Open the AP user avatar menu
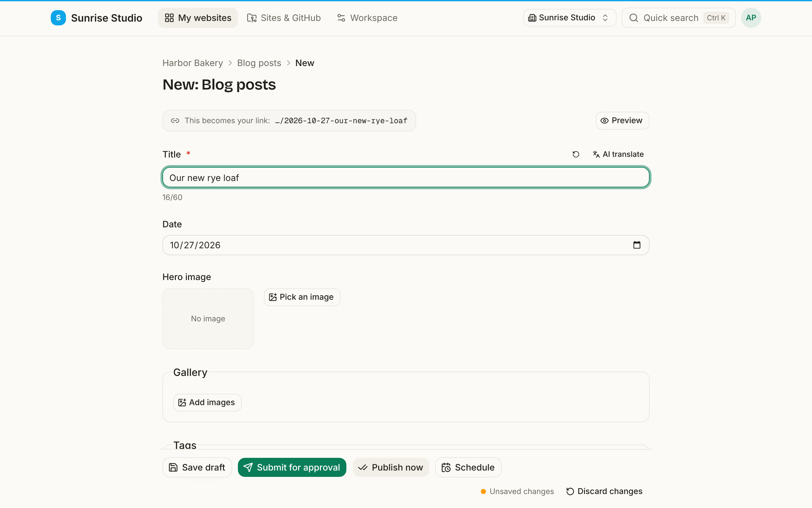The height and width of the screenshot is (508, 812). 751,18
